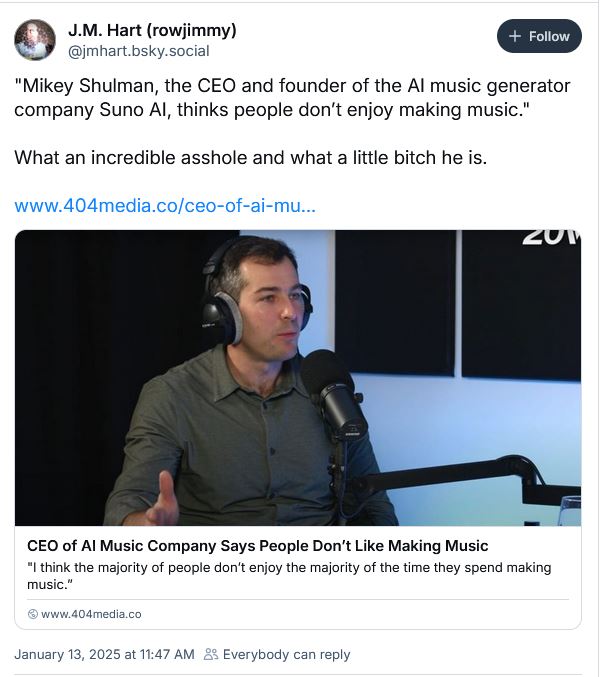Open the www.404media.co/ceo-of-ai-mu... link

165,207
